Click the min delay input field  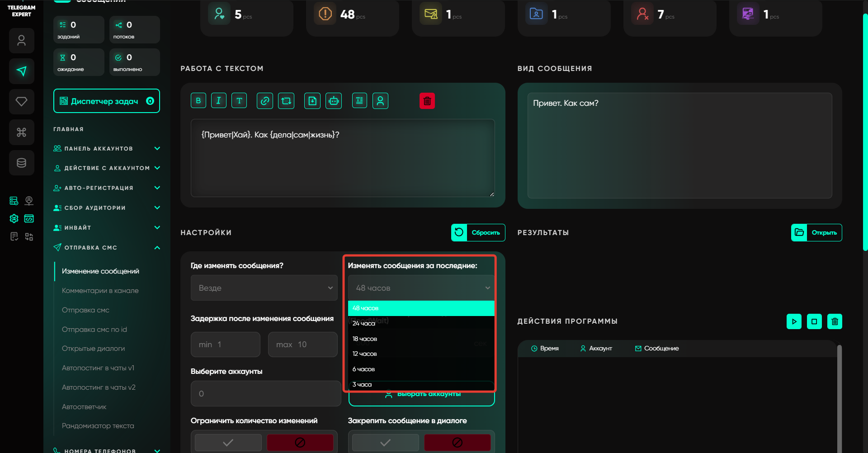225,344
